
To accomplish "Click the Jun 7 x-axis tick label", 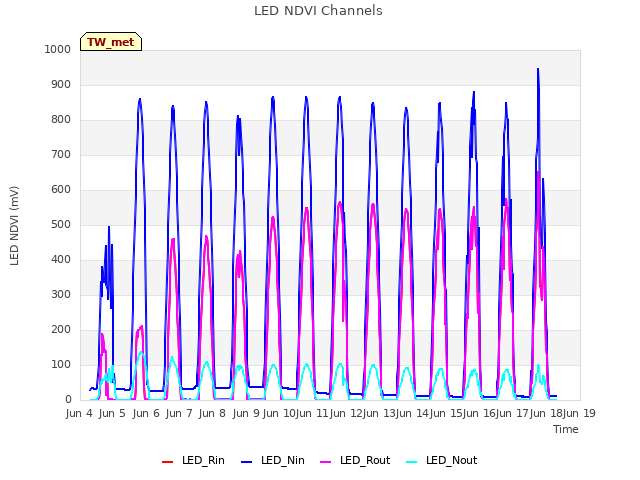I will coord(179,413).
